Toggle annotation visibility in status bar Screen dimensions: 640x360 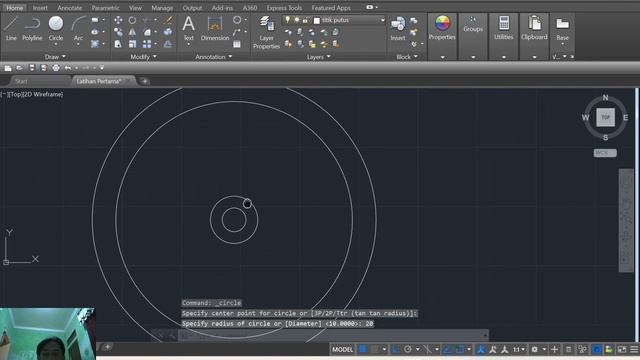tap(481, 349)
